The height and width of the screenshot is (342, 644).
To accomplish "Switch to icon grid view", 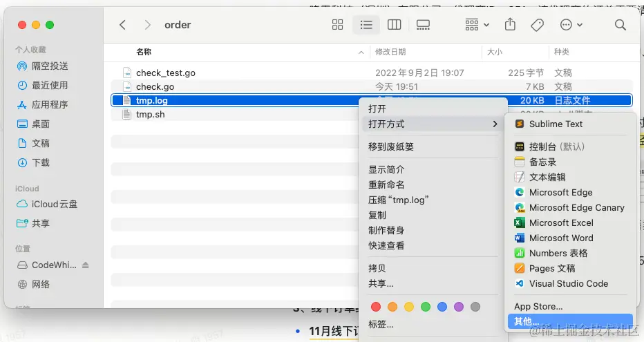I will tap(337, 25).
